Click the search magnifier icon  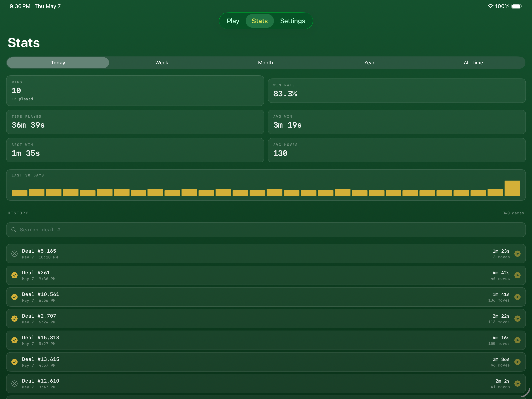tap(14, 230)
